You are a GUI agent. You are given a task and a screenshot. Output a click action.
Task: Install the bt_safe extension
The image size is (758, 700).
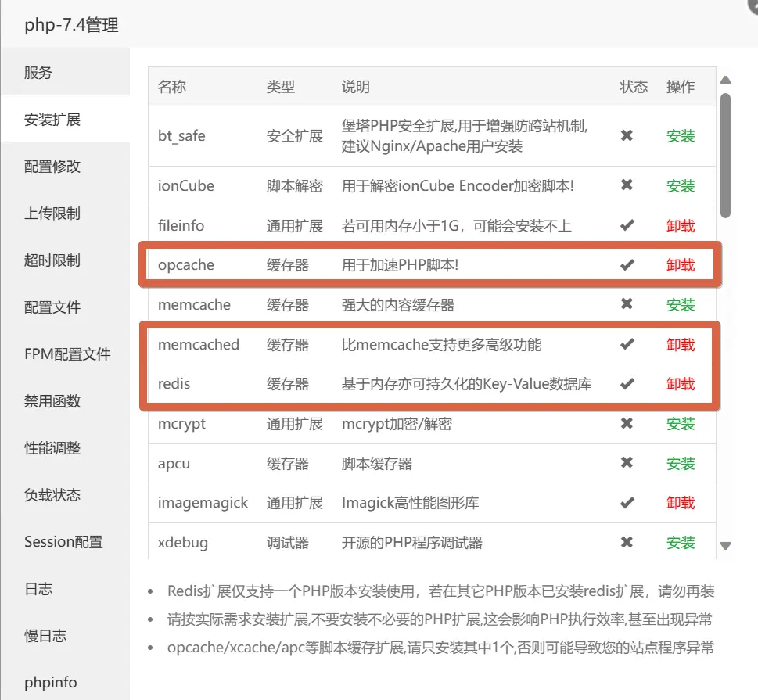tap(681, 136)
